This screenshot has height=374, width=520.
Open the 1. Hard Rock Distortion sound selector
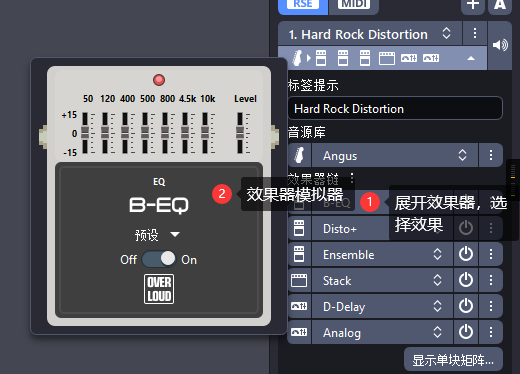coord(370,34)
